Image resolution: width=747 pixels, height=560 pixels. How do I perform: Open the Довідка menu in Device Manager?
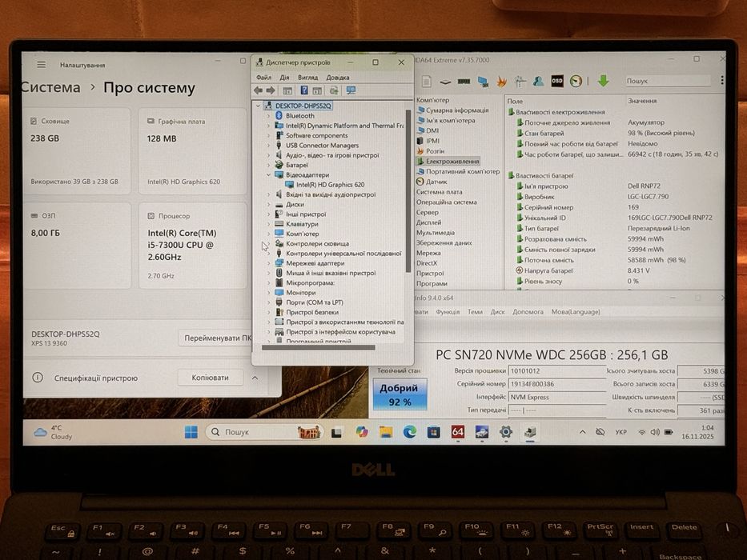(338, 77)
